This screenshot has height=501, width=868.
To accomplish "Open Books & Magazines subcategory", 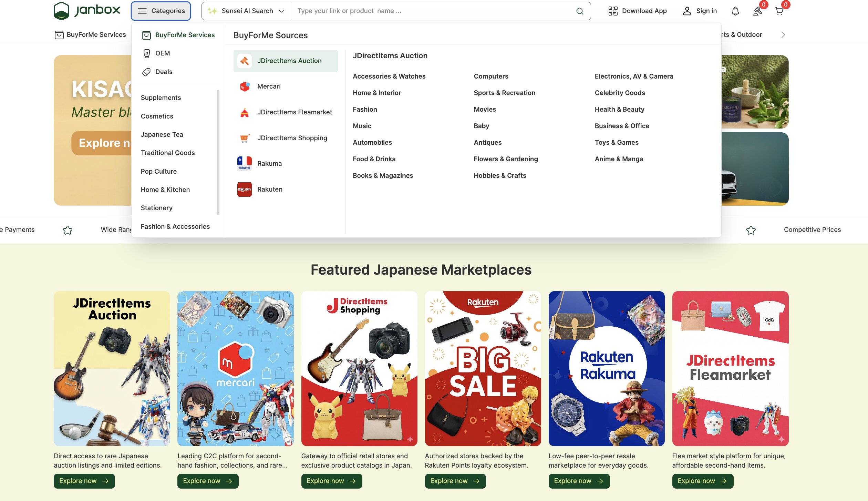I will [x=383, y=176].
